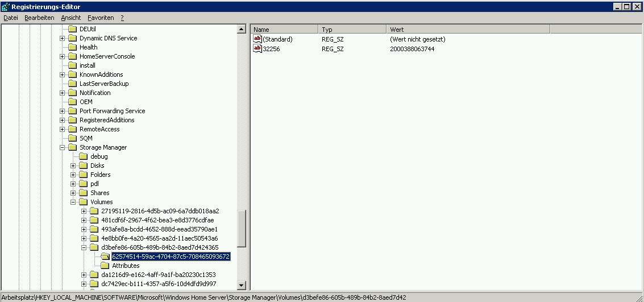This screenshot has height=302, width=644.
Task: Select key 4e8bb0fe-4a20-4565-aa2d-11aec50543a6
Action: tap(159, 238)
